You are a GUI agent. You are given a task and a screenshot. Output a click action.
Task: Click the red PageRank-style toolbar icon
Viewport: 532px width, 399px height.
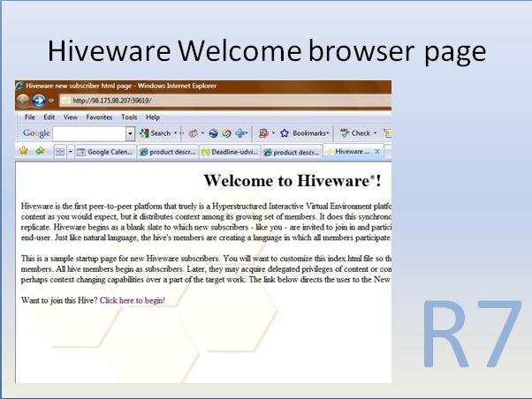pos(263,133)
